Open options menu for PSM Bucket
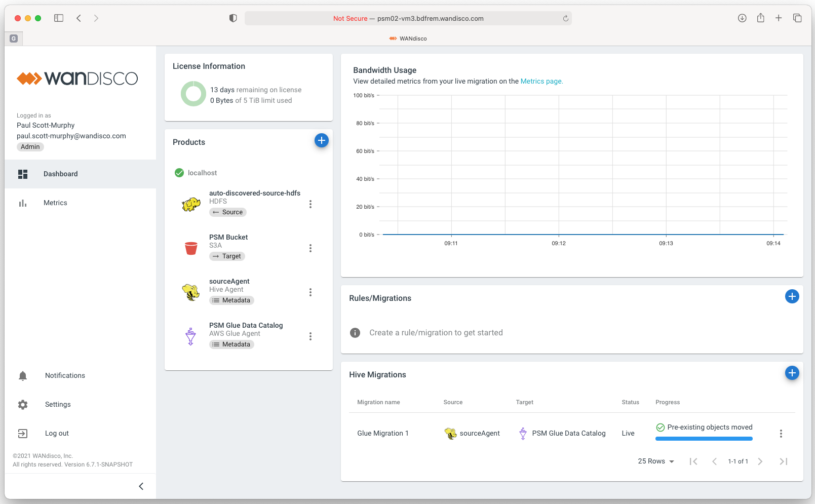The width and height of the screenshot is (815, 504). [311, 248]
